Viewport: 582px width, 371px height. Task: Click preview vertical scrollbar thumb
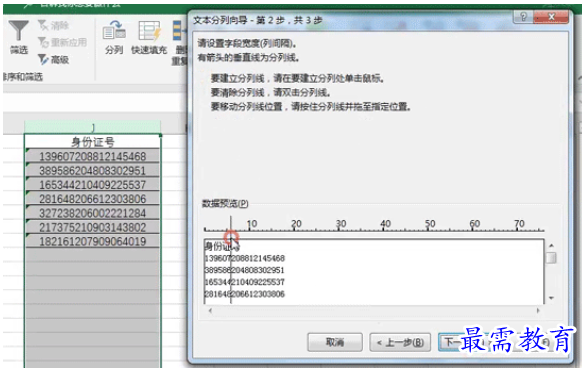click(551, 257)
